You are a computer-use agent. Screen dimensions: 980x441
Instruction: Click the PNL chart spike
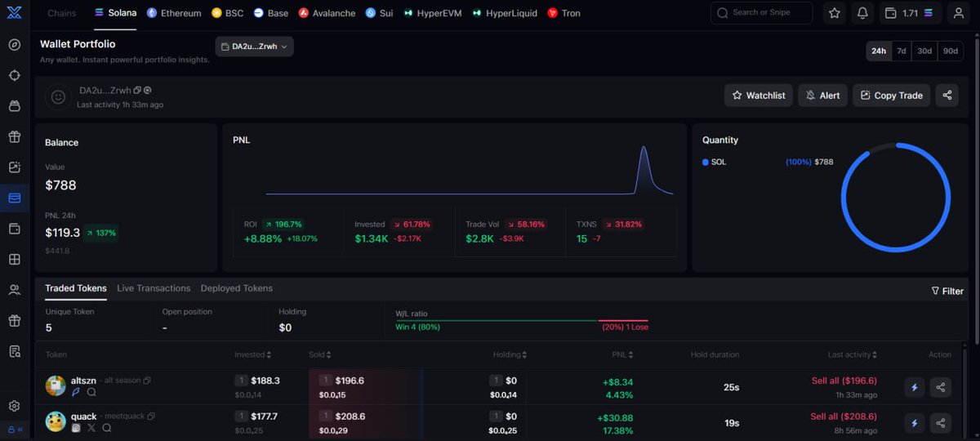(644, 170)
